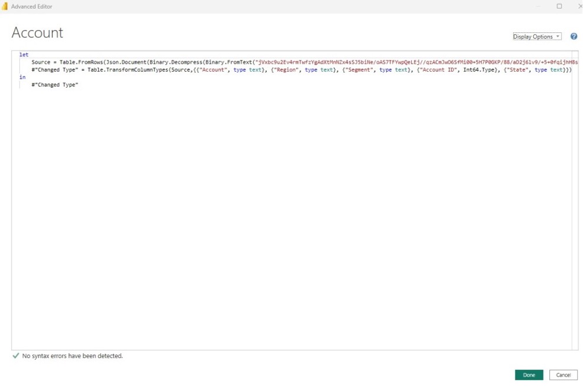Click the Account query title heading
The width and height of the screenshot is (583, 392).
click(x=37, y=33)
